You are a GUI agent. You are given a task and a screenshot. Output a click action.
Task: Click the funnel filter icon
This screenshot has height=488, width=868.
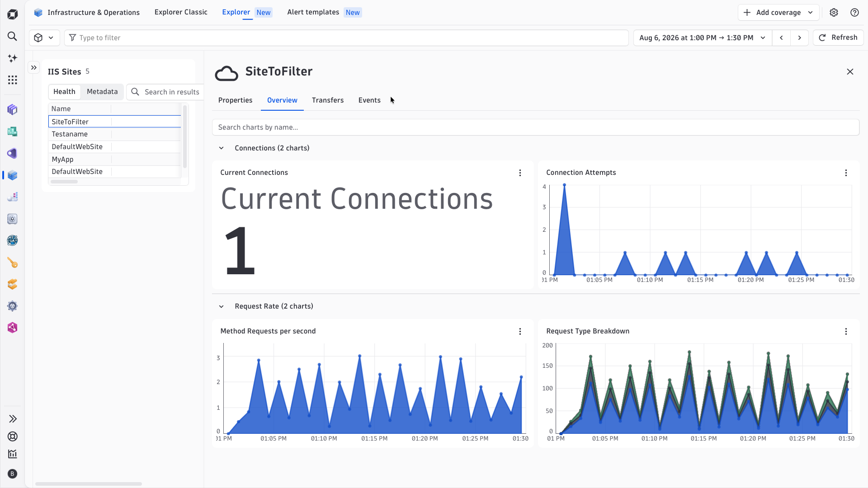coord(72,38)
